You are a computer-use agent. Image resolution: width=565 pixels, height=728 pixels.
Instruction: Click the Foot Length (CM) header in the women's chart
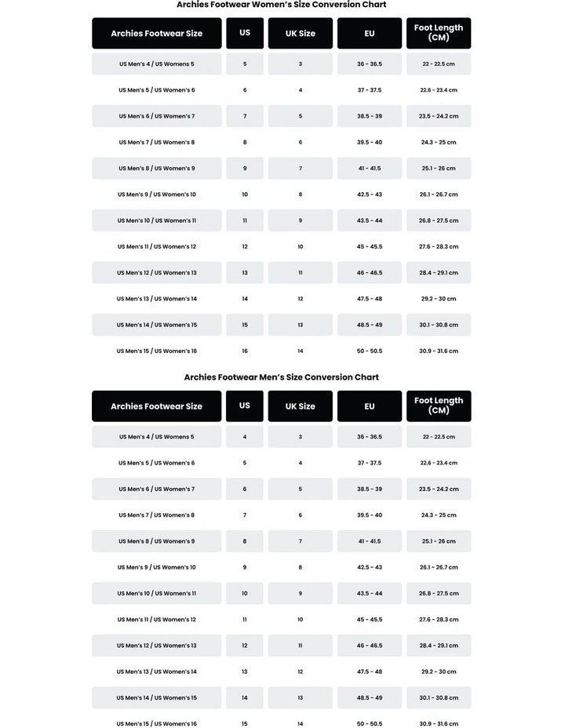(x=439, y=33)
